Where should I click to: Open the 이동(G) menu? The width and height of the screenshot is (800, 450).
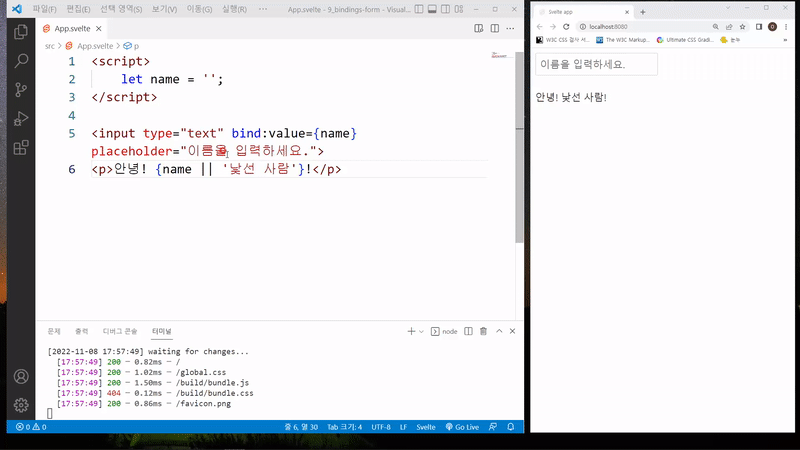pyautogui.click(x=199, y=9)
